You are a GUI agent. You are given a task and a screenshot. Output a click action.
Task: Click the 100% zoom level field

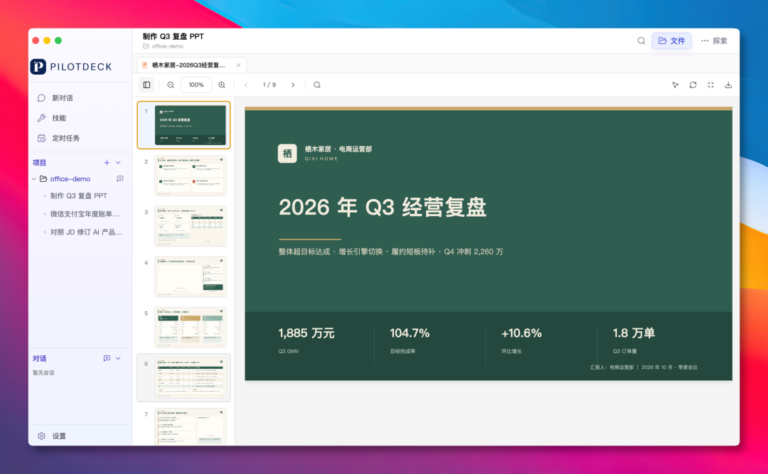[x=196, y=85]
